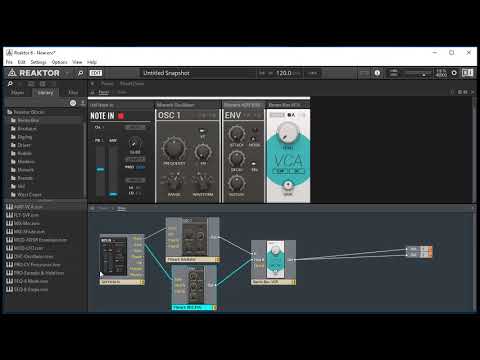Image resolution: width=480 pixels, height=360 pixels.
Task: Click the audio level meter icon
Action: tap(394, 73)
